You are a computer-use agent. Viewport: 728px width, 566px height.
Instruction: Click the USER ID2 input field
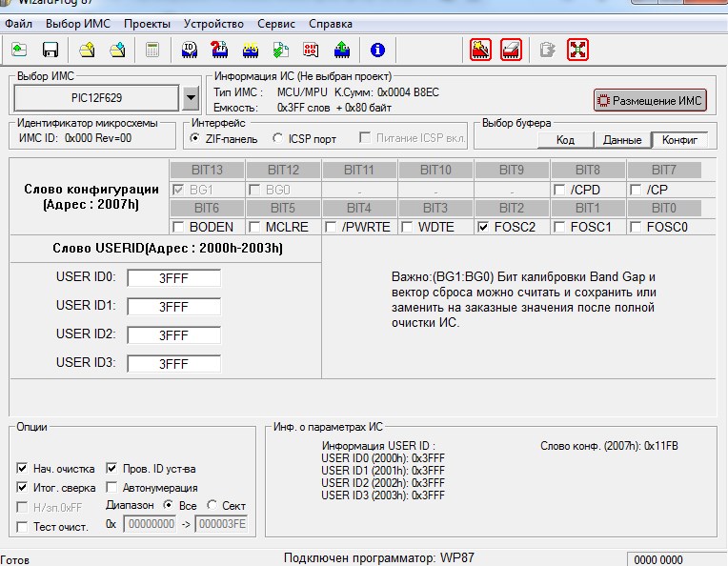(174, 335)
